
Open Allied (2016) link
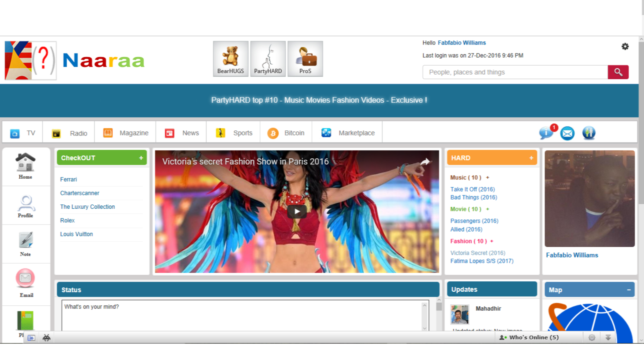tap(466, 229)
